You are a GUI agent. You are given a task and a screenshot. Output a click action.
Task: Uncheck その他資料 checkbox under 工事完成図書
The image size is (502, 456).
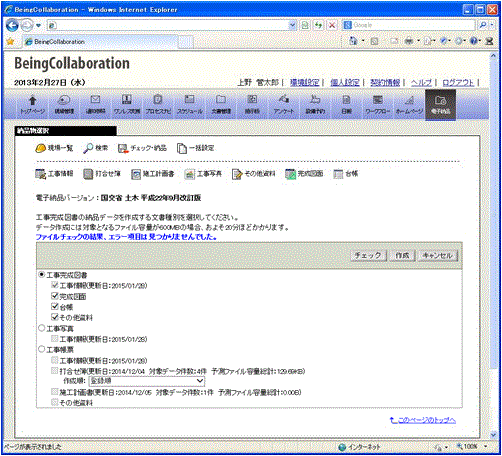pos(55,317)
